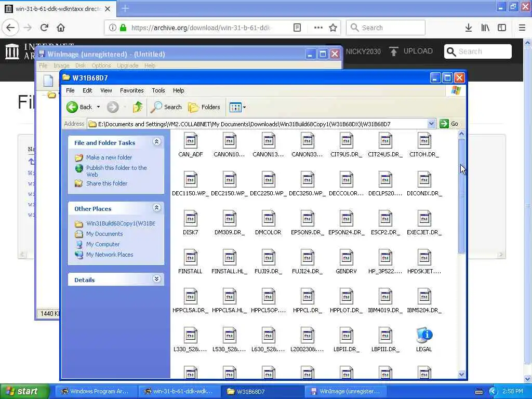Select the CIT9US.DR_ file icon

point(346,141)
